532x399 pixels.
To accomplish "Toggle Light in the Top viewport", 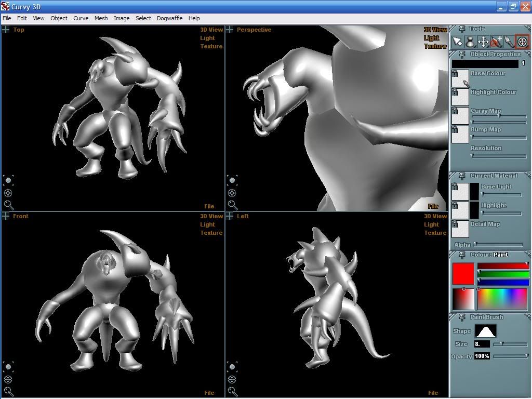I will (x=207, y=38).
